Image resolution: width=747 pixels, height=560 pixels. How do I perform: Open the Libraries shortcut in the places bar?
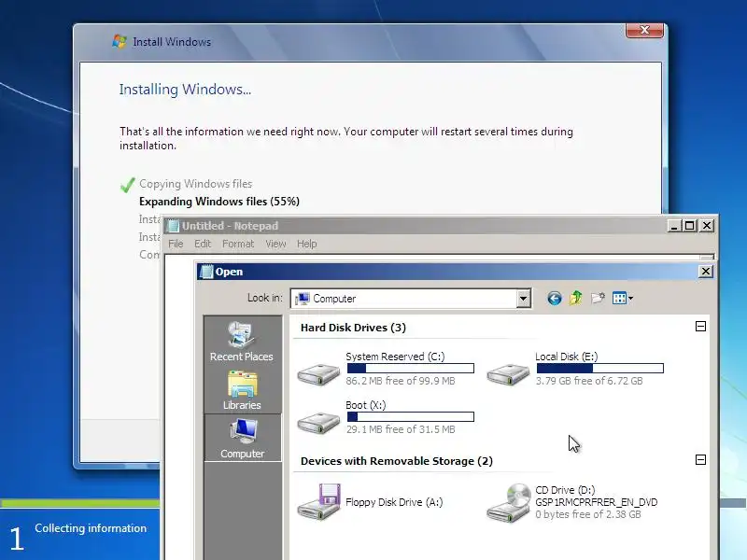coord(242,390)
